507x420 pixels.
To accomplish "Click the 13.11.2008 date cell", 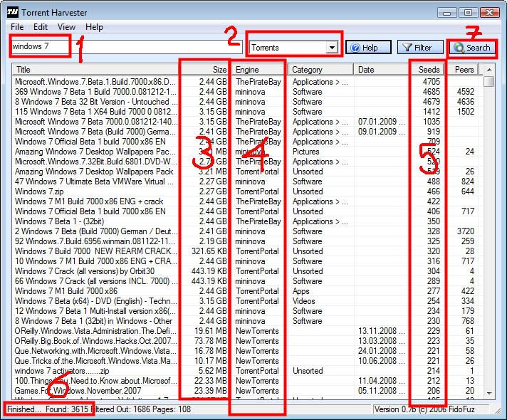I will pos(381,331).
